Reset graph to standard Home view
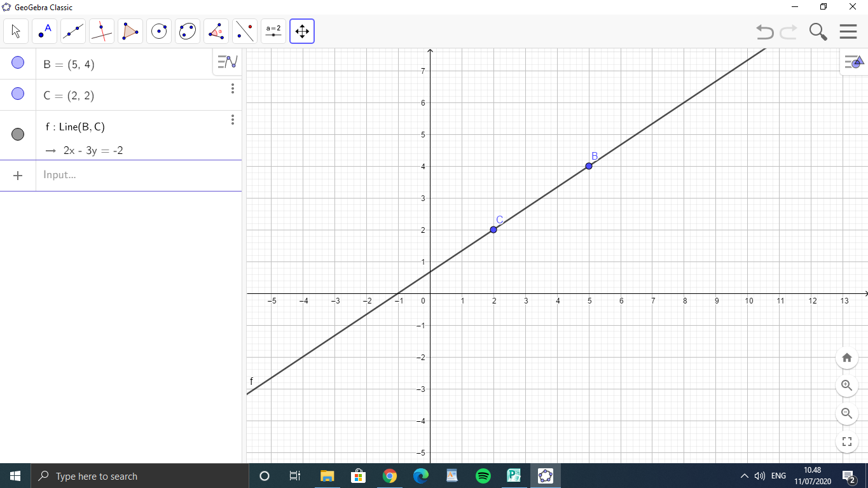Image resolution: width=868 pixels, height=488 pixels. [846, 358]
